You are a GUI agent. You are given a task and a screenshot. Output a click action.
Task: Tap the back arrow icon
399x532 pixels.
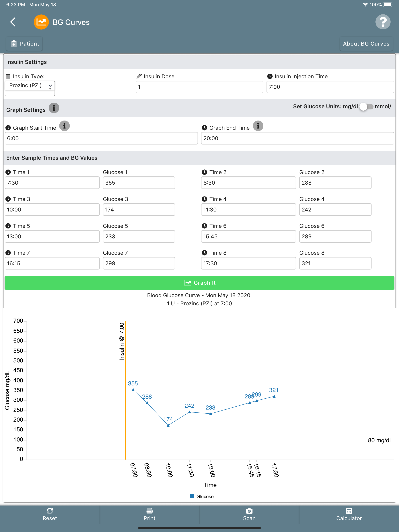13,22
